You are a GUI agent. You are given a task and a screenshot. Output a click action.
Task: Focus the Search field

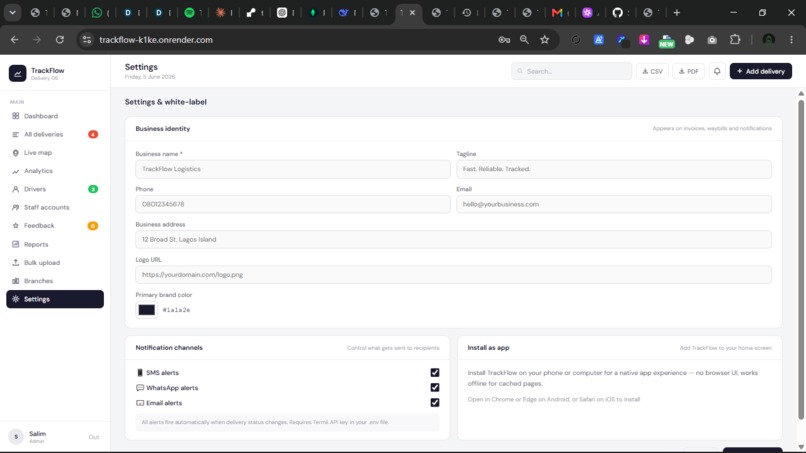click(571, 71)
